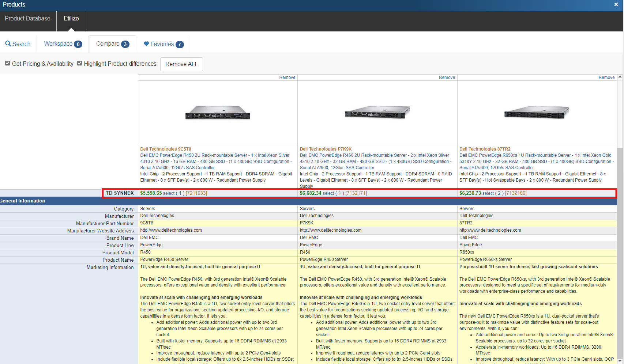
Task: Click scrollbar down arrow
Action: click(620, 361)
